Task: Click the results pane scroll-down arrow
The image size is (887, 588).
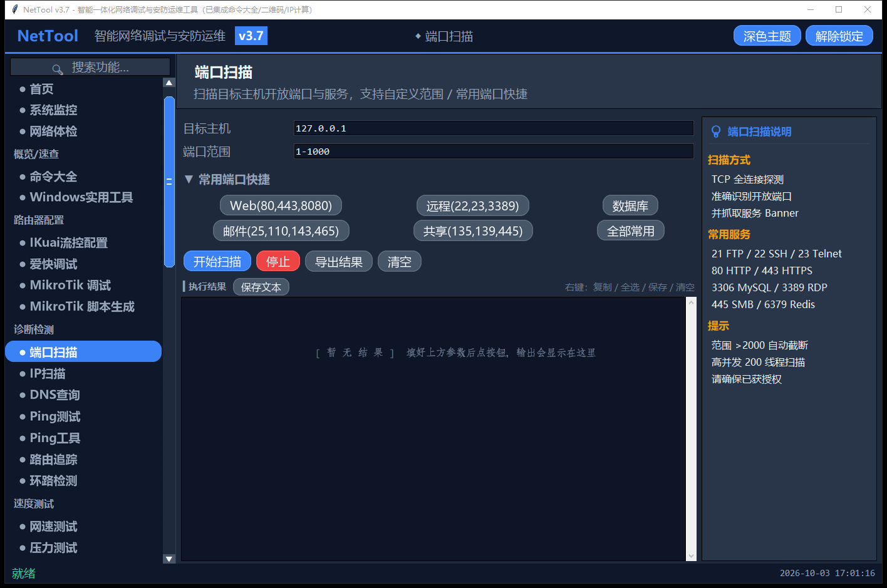Action: [x=692, y=555]
